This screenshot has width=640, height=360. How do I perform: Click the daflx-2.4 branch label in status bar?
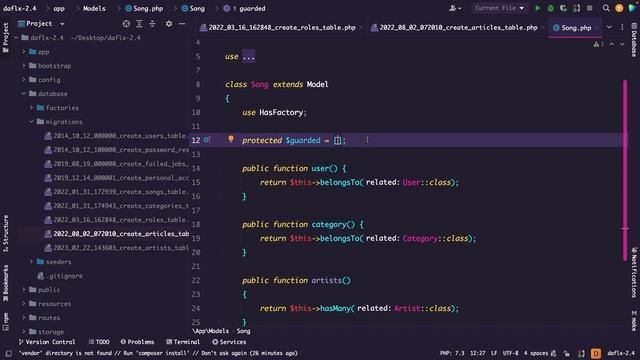[x=621, y=353]
